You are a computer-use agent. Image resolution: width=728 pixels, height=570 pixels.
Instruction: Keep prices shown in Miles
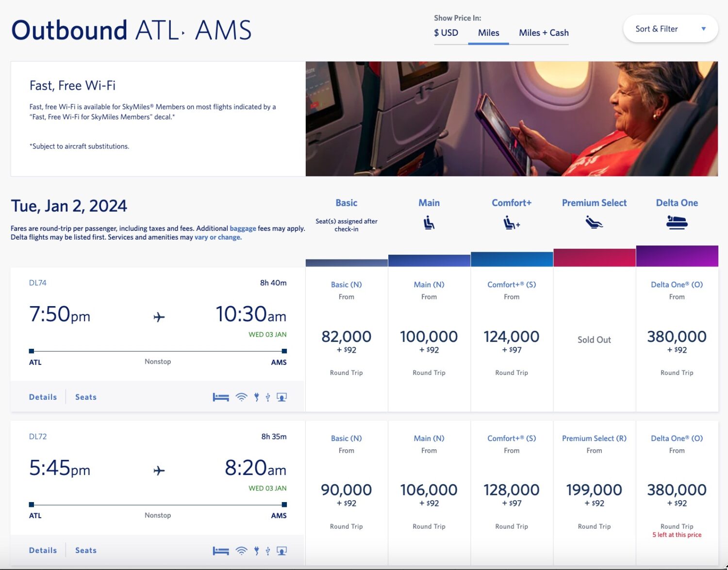[x=488, y=33]
